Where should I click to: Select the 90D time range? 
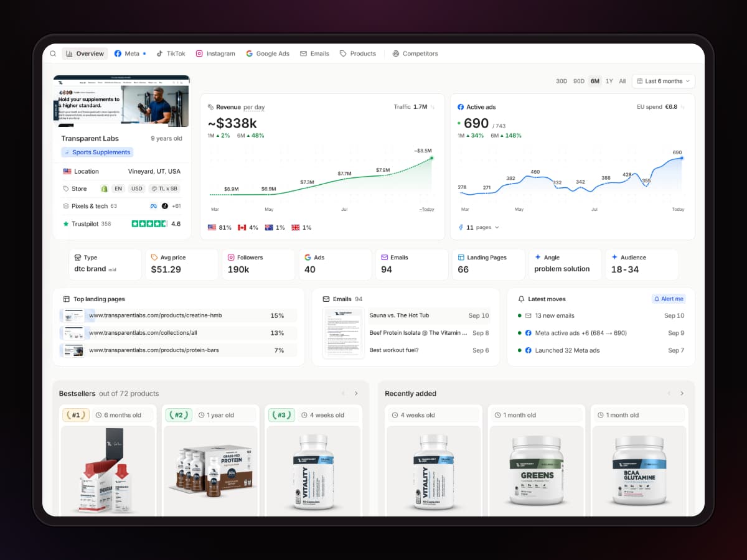click(x=579, y=81)
